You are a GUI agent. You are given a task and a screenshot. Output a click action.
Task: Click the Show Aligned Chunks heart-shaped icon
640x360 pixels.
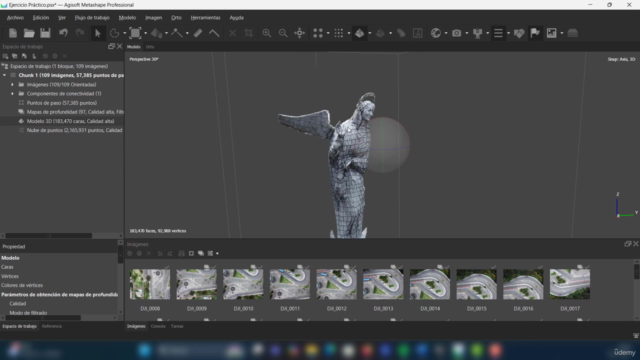pos(519,33)
